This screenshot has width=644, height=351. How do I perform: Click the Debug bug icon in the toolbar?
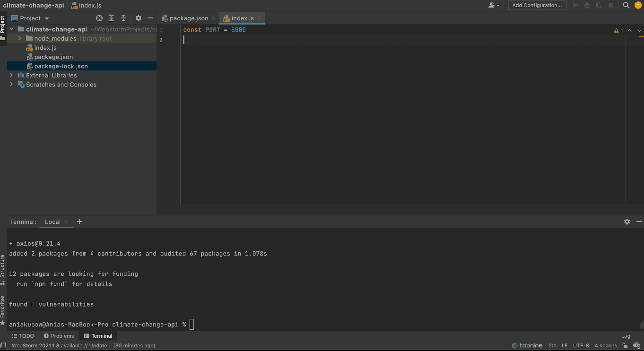coord(587,5)
